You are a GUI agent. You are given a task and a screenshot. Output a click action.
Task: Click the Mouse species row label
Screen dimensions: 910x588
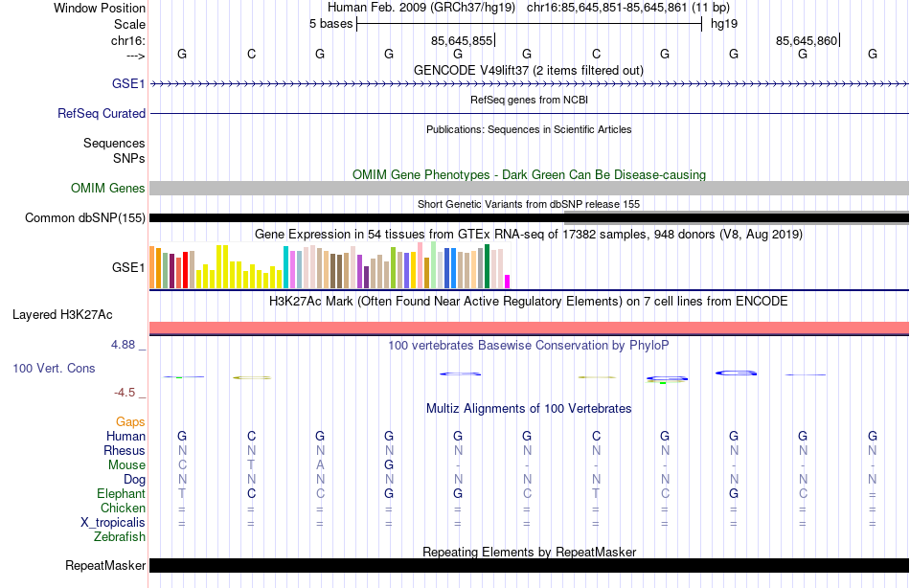tap(126, 465)
